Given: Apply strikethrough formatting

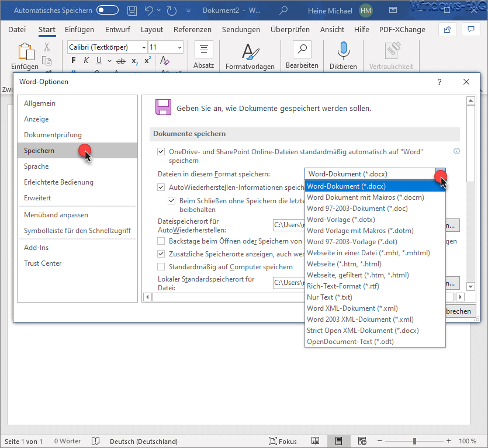Looking at the screenshot, I should (x=121, y=61).
